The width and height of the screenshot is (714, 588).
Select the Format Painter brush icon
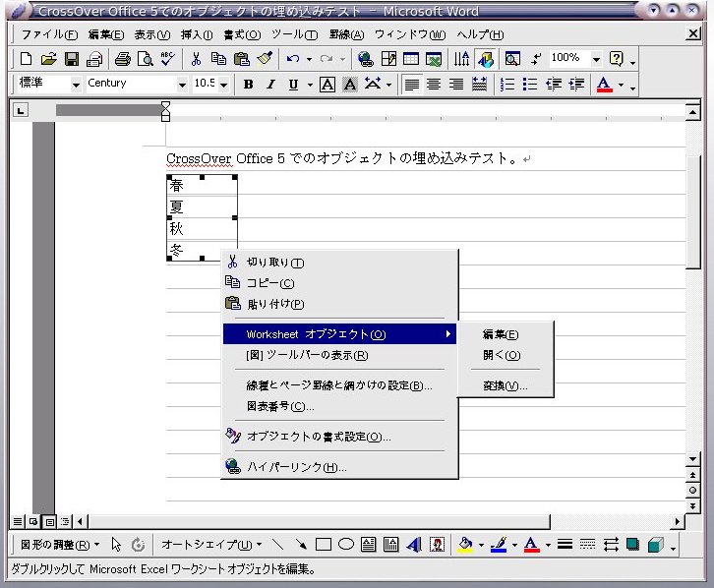tap(265, 59)
